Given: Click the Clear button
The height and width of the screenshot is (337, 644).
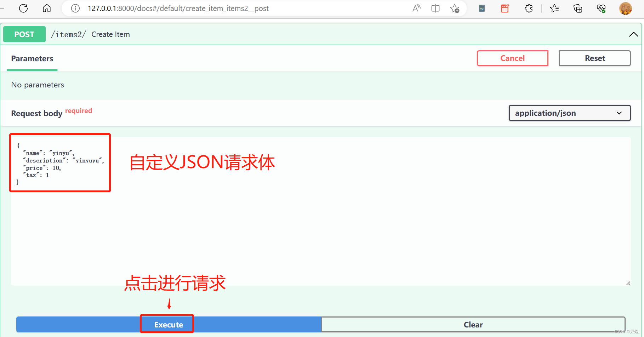Looking at the screenshot, I should coord(473,324).
